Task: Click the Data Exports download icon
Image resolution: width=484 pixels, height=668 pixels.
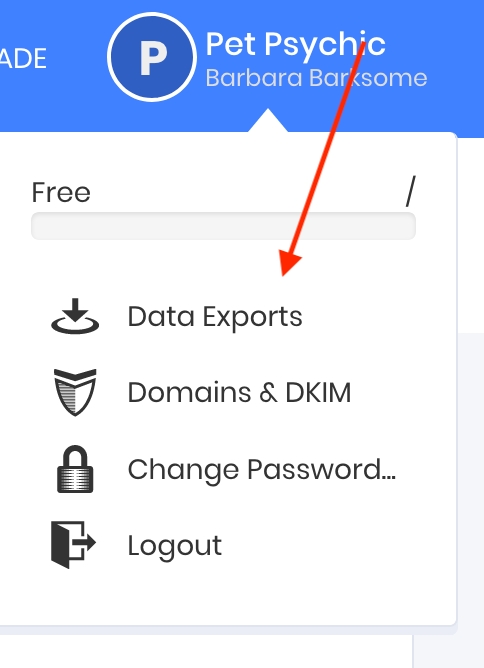Action: point(75,316)
